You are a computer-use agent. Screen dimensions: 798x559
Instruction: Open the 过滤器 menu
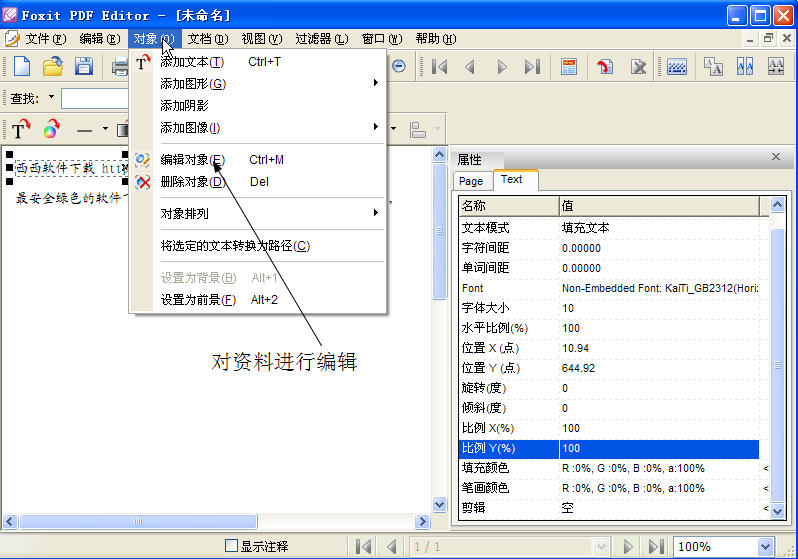point(322,39)
